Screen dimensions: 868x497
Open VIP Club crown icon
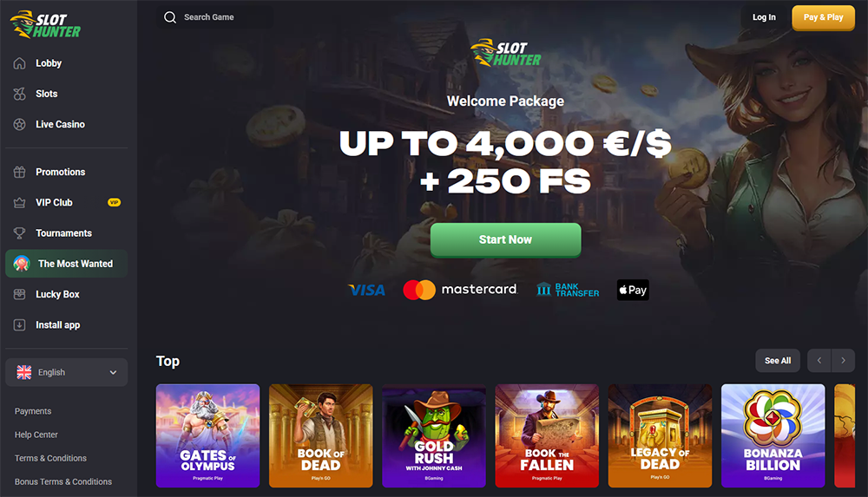pos(19,203)
